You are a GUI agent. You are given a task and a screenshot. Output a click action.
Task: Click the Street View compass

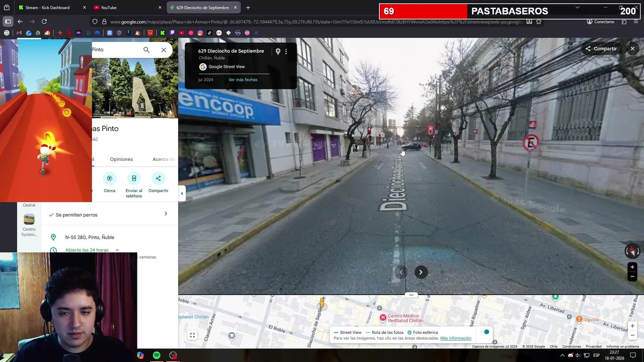point(632,250)
